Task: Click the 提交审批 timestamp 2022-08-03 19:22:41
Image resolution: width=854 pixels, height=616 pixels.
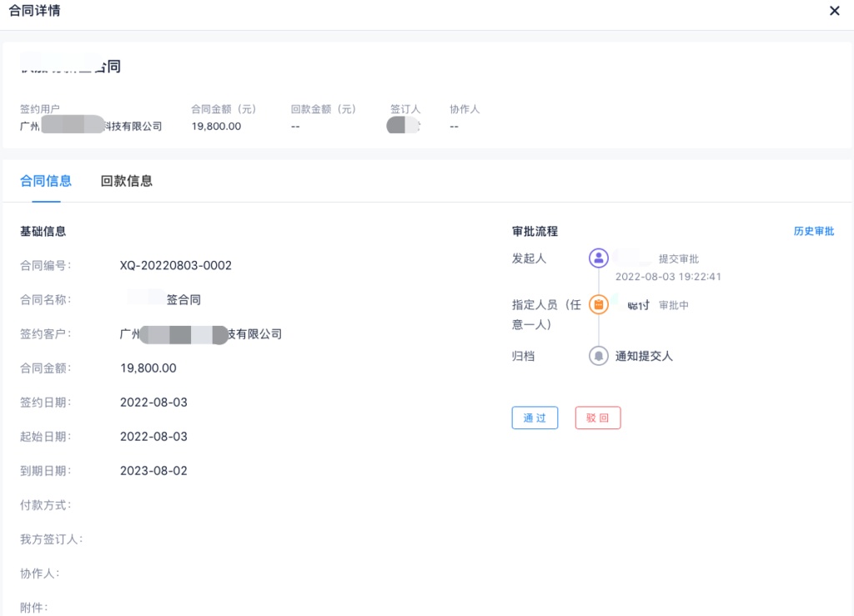Action: pos(668,277)
